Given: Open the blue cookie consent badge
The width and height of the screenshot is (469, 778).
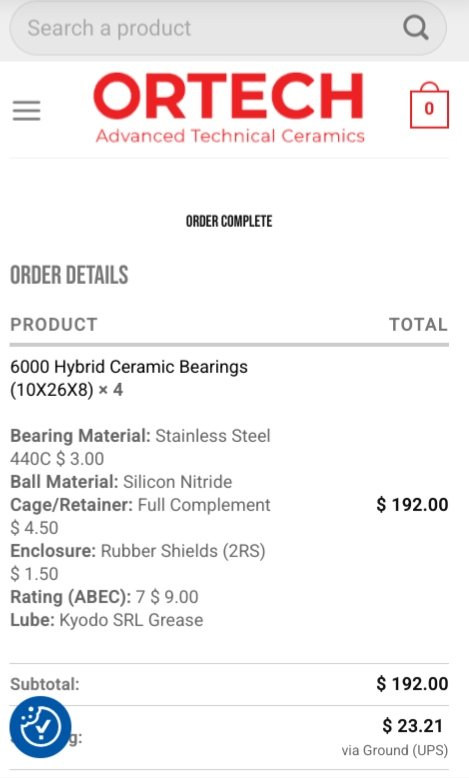Looking at the screenshot, I should click(40, 727).
